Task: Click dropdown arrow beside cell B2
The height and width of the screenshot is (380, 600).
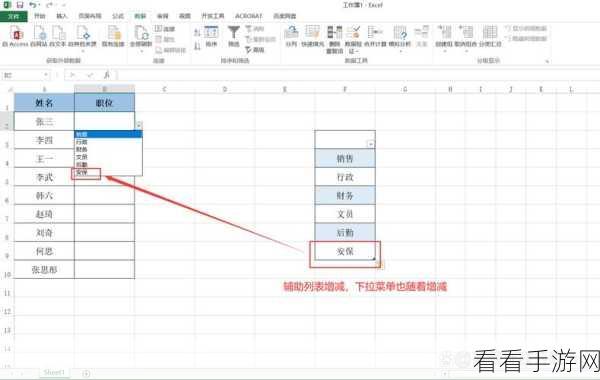Action: click(x=139, y=125)
